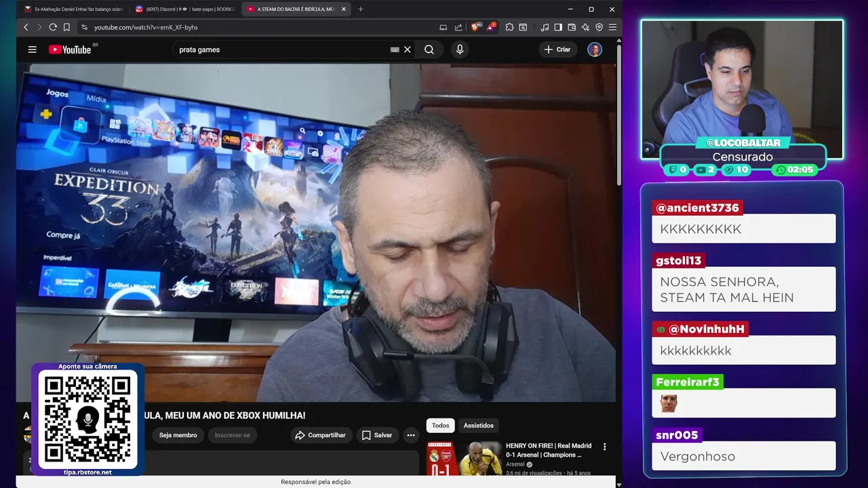The height and width of the screenshot is (488, 868).
Task: Bookmark this page in the toolbar
Action: (x=66, y=27)
